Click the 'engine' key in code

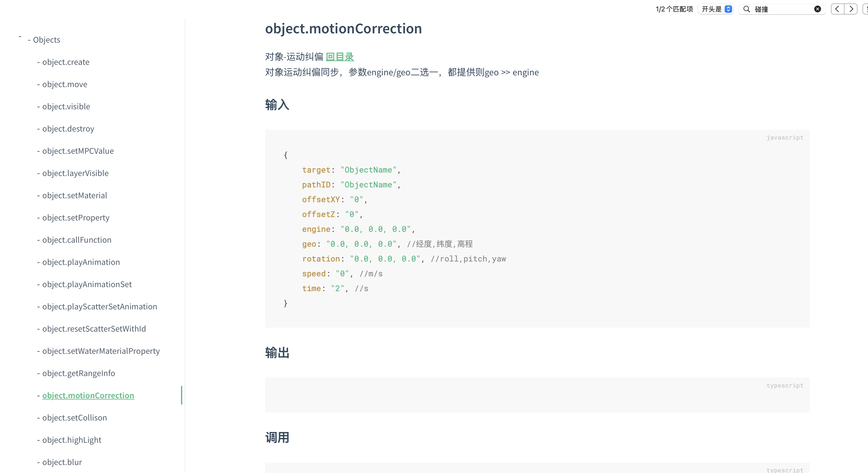pyautogui.click(x=316, y=229)
